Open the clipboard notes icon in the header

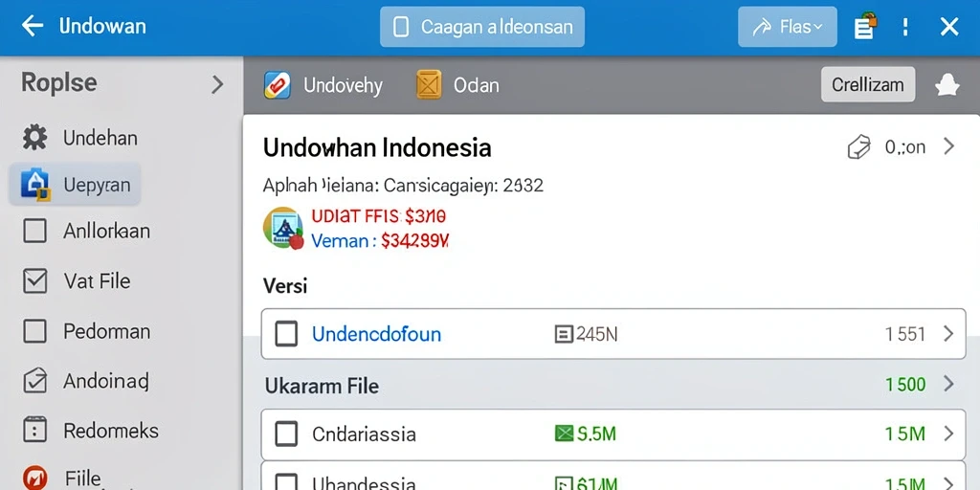point(865,27)
